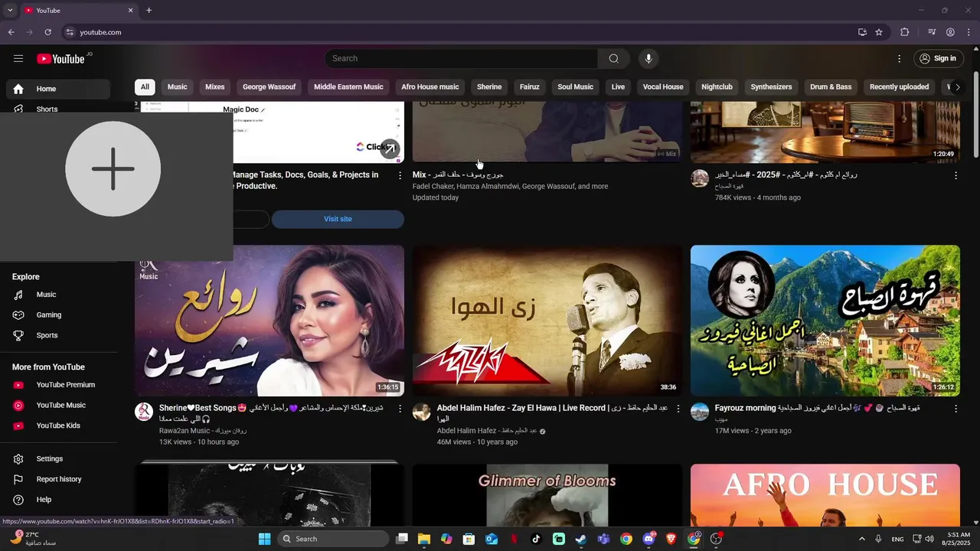Open Home in the sidebar

coord(58,89)
